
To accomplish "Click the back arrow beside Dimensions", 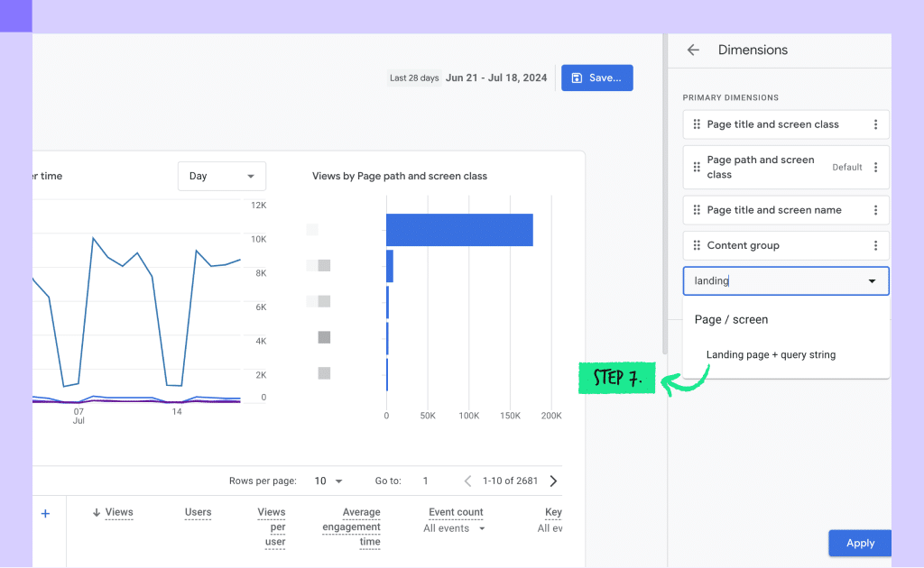I will (x=693, y=50).
